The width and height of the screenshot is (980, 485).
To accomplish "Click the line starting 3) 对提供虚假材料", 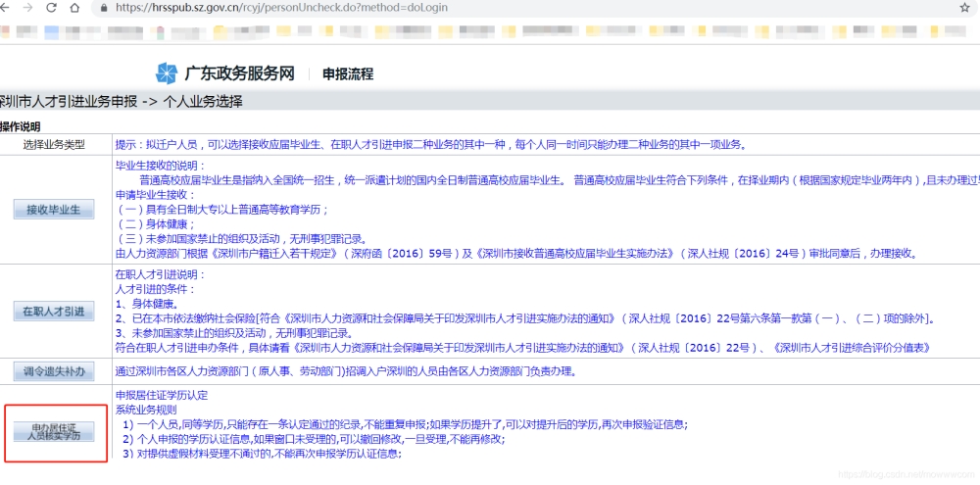I will pos(262,454).
